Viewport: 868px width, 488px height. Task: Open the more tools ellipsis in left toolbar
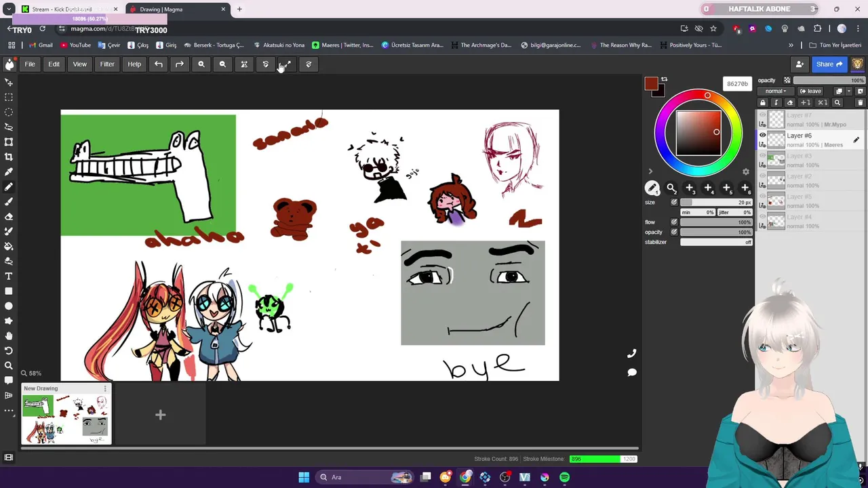(x=9, y=410)
